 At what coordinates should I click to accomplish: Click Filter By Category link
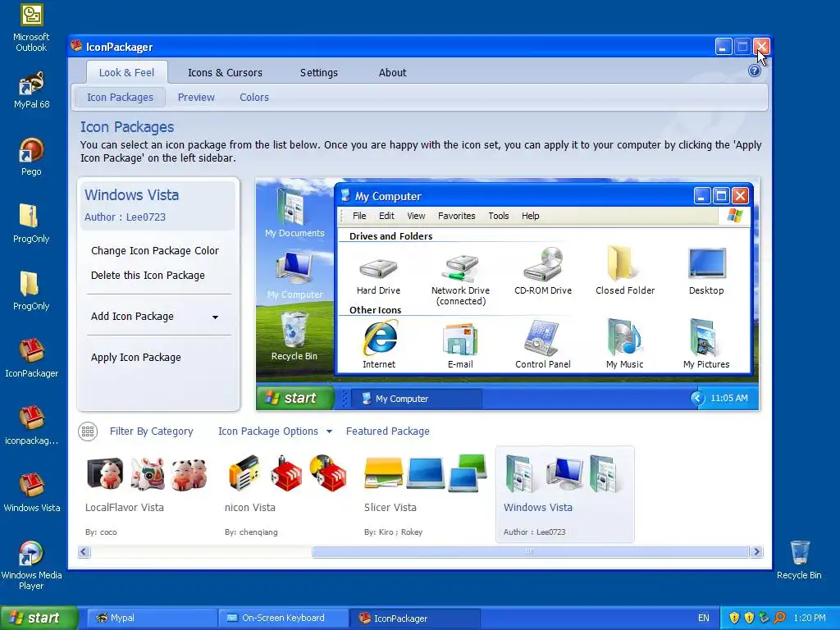point(151,431)
